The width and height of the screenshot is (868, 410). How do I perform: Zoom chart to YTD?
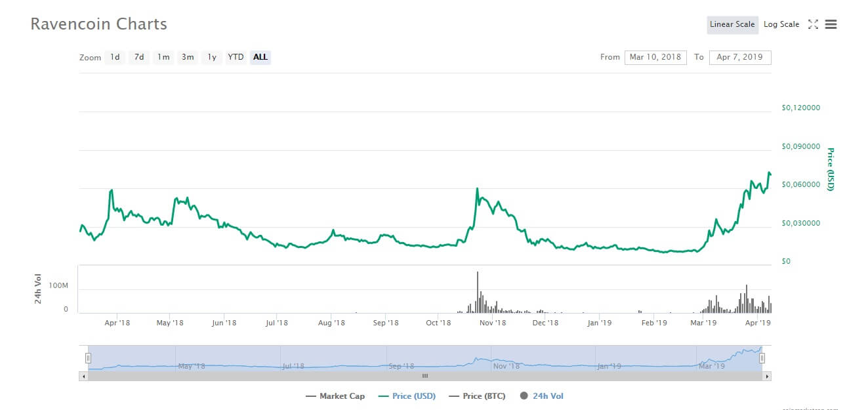[x=236, y=57]
